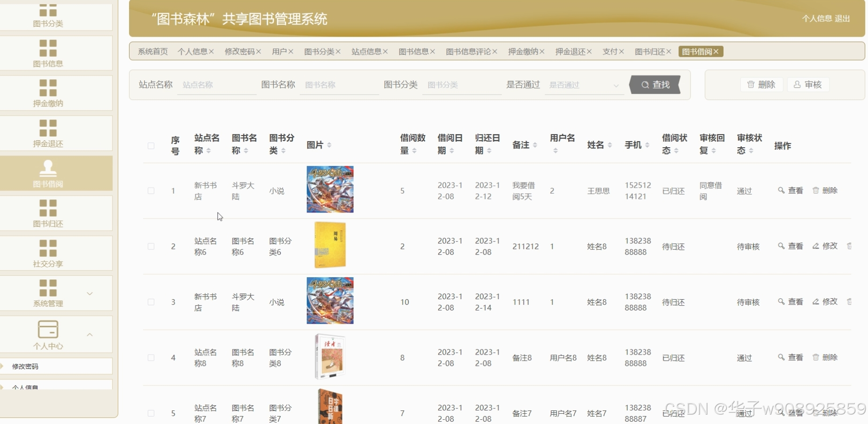Viewport: 868px width, 424px height.
Task: Open the 社交分享 sidebar icon
Action: pos(48,248)
